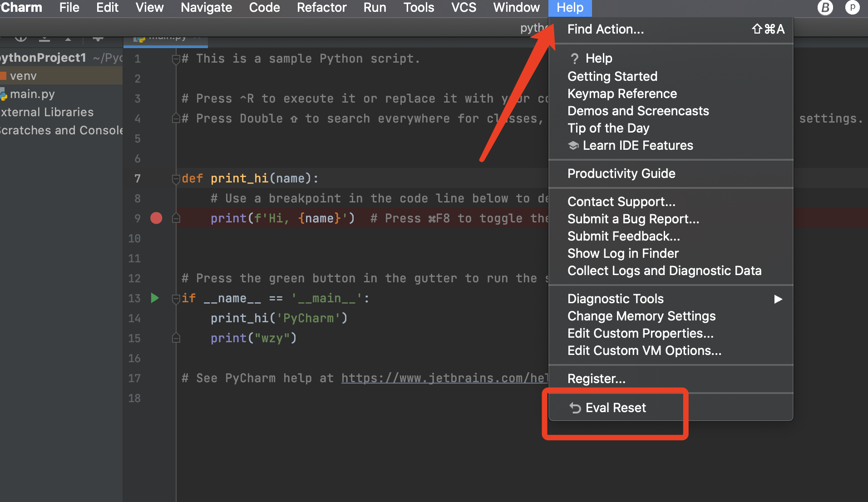The image size is (868, 502).
Task: Click the fold end marker on line 4
Action: coord(176,118)
